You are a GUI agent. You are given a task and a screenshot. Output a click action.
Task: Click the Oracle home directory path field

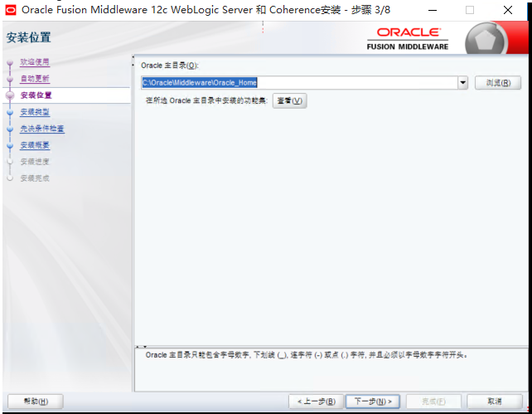pyautogui.click(x=299, y=82)
